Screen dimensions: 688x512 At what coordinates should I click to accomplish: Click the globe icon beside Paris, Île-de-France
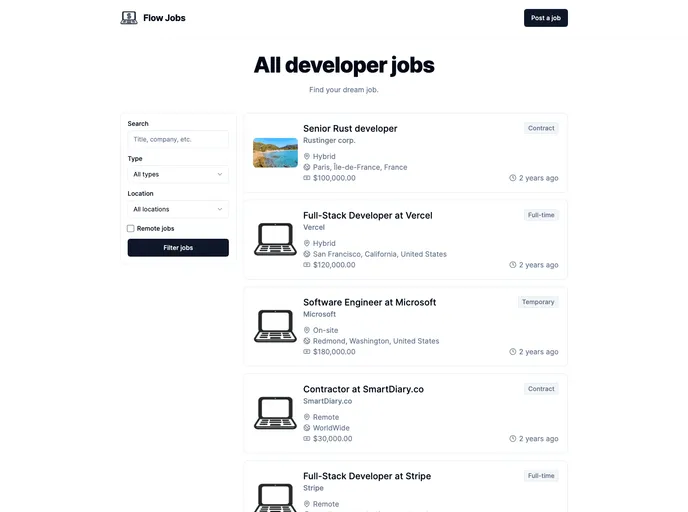[x=307, y=167]
